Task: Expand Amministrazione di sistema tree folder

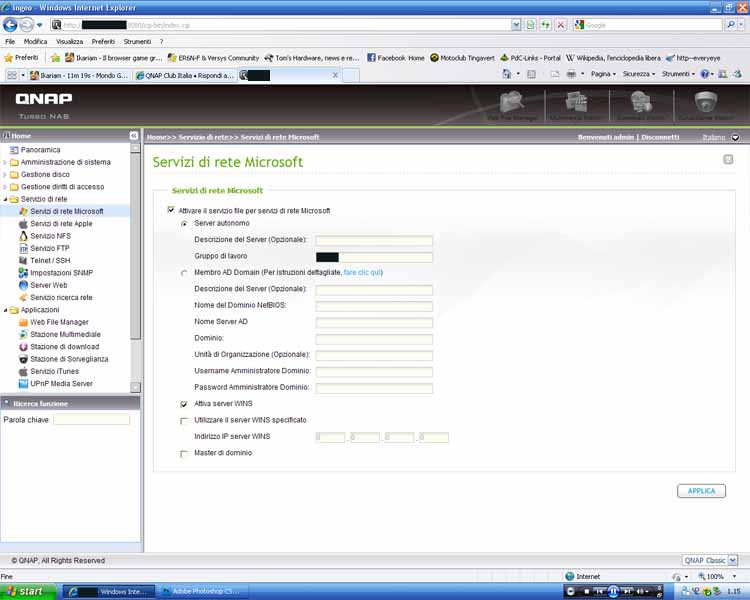Action: pos(5,162)
